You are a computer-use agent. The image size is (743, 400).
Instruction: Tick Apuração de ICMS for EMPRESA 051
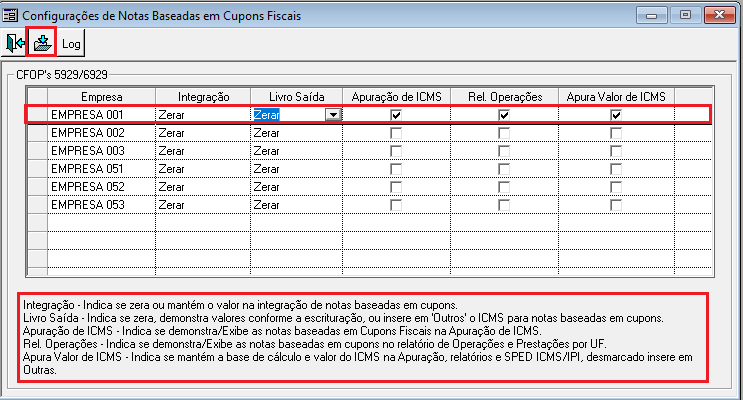[x=396, y=169]
